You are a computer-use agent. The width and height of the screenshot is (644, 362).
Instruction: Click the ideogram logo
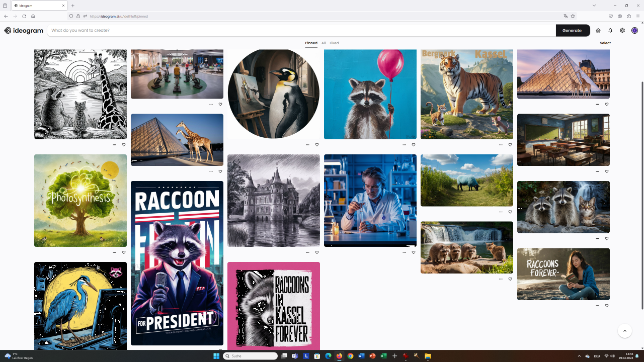point(24,30)
